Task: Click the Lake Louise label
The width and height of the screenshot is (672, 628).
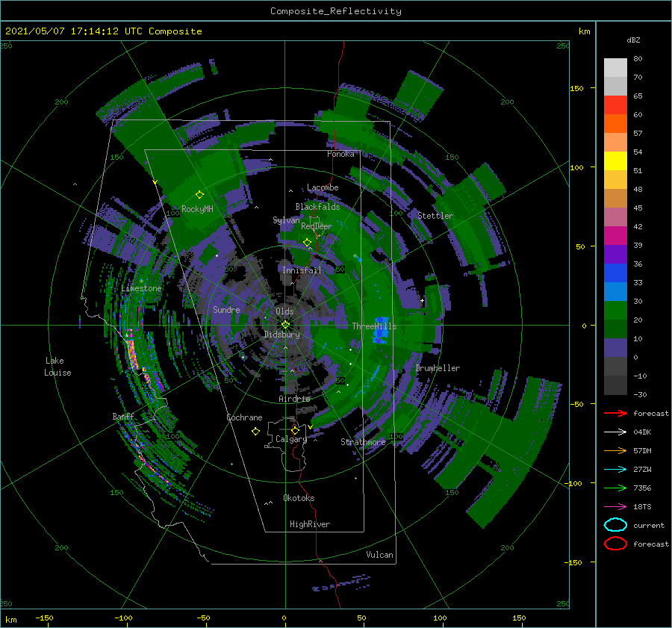Action: pyautogui.click(x=57, y=367)
